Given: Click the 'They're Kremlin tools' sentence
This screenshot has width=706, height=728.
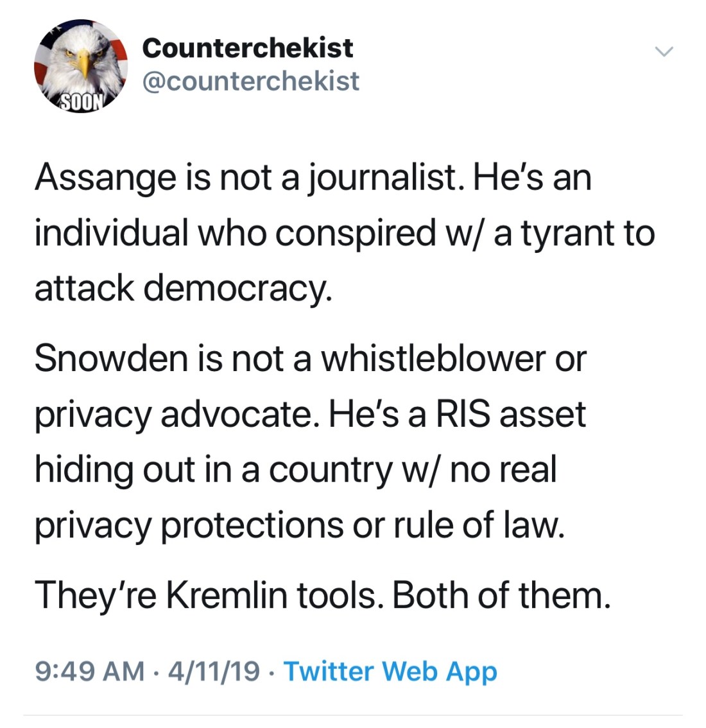Looking at the screenshot, I should (x=211, y=595).
